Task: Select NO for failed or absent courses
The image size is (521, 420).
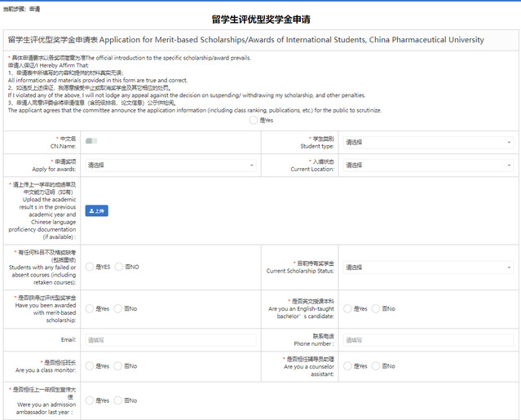Action: pos(119,267)
